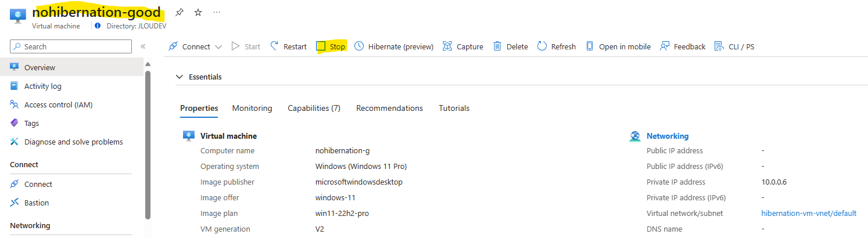Pin the nohibernation-good VM to dashboard
The height and width of the screenshot is (238, 868).
click(x=180, y=12)
